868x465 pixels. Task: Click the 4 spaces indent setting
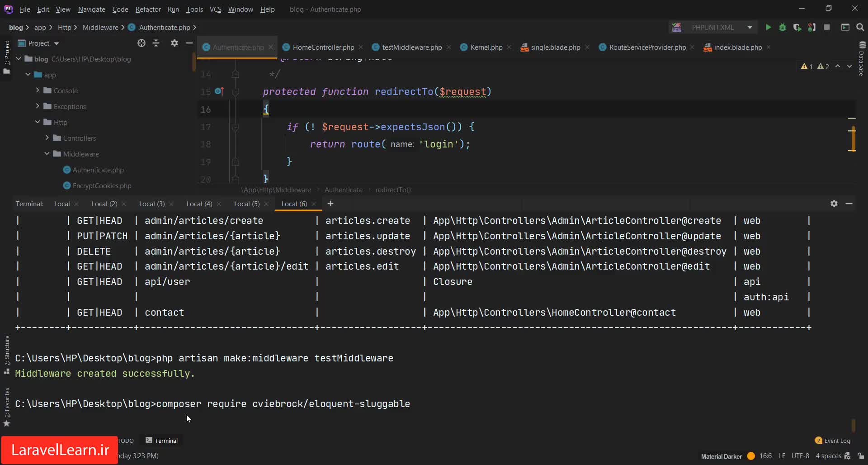[x=828, y=456]
